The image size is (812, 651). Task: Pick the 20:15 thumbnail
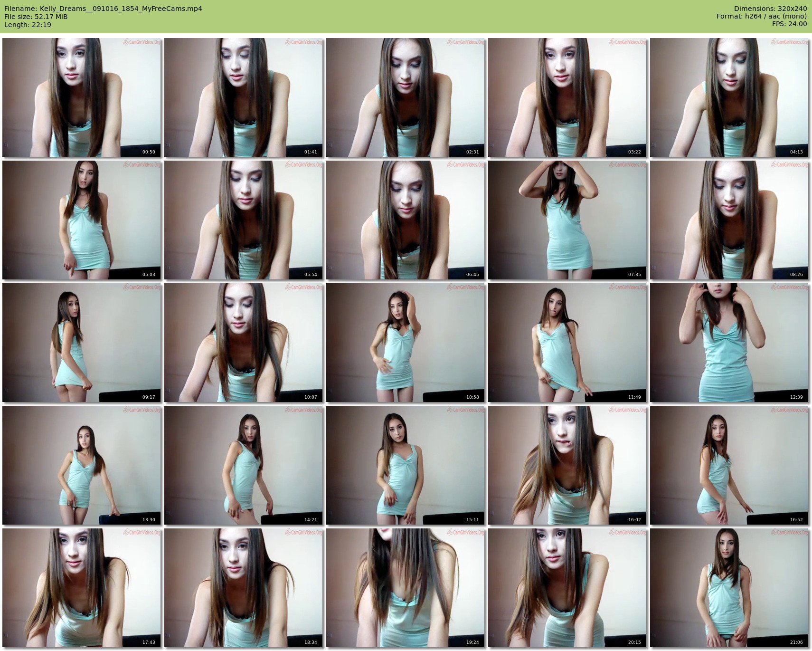click(x=567, y=588)
